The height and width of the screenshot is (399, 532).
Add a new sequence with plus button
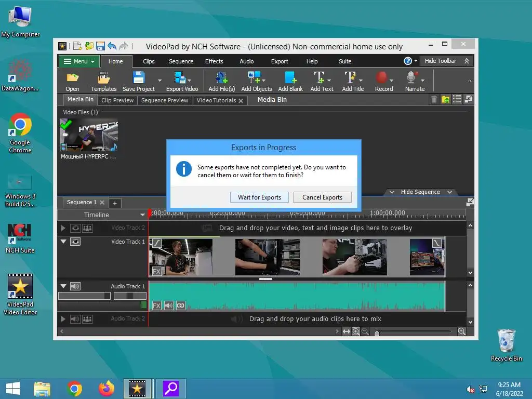115,203
